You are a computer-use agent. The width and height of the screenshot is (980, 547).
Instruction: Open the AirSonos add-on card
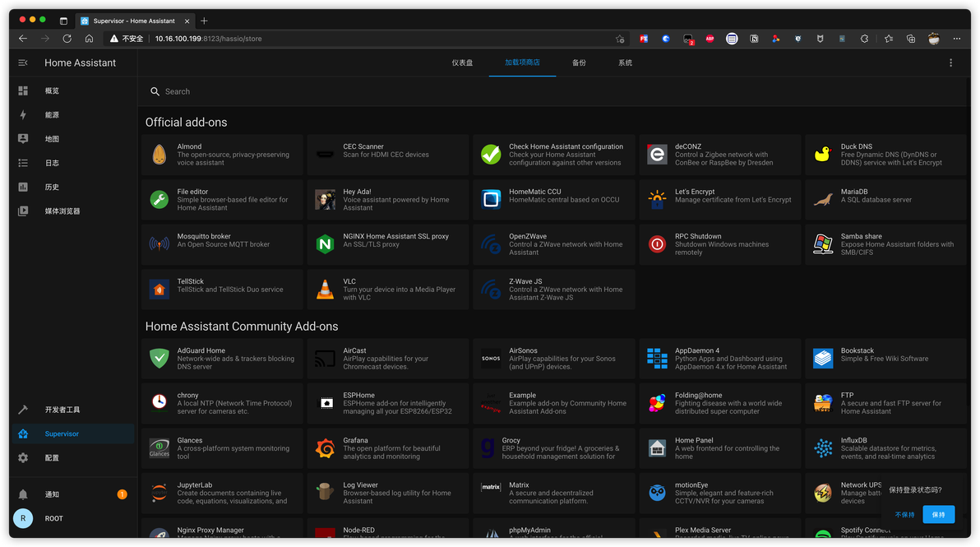(554, 358)
